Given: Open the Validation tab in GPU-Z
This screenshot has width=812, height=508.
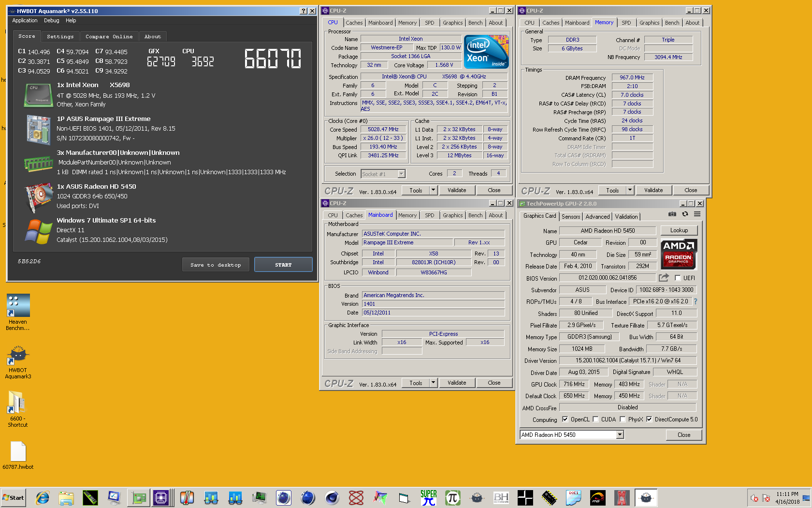Looking at the screenshot, I should coord(626,217).
